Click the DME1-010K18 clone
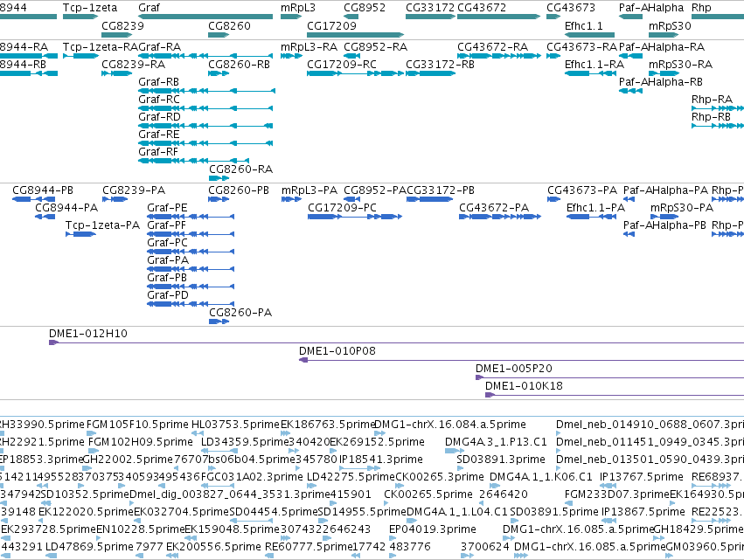 [x=615, y=395]
